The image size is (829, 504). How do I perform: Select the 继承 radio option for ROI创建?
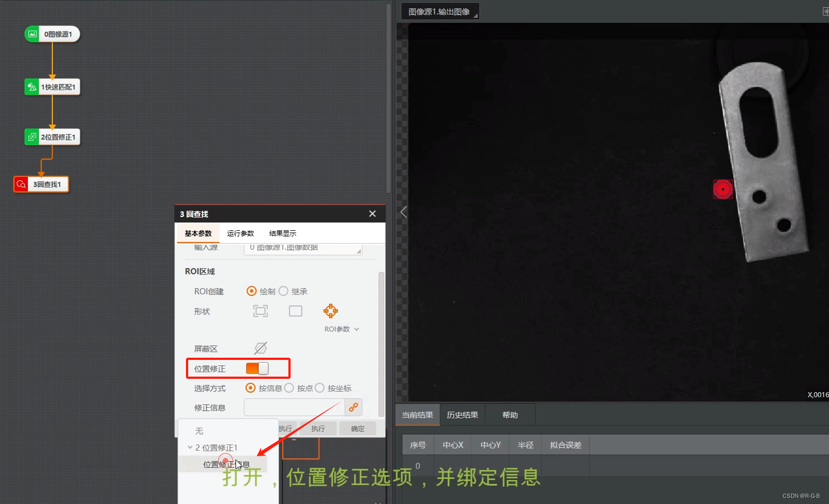(x=284, y=291)
